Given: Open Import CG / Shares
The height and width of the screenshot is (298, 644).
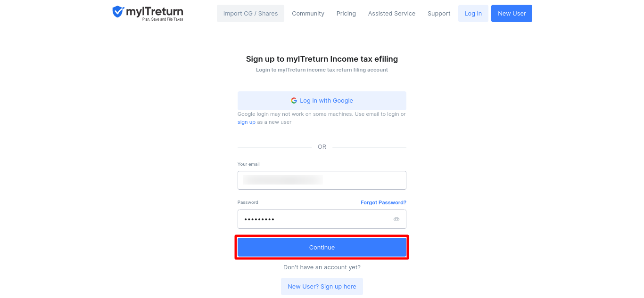Looking at the screenshot, I should [x=250, y=13].
